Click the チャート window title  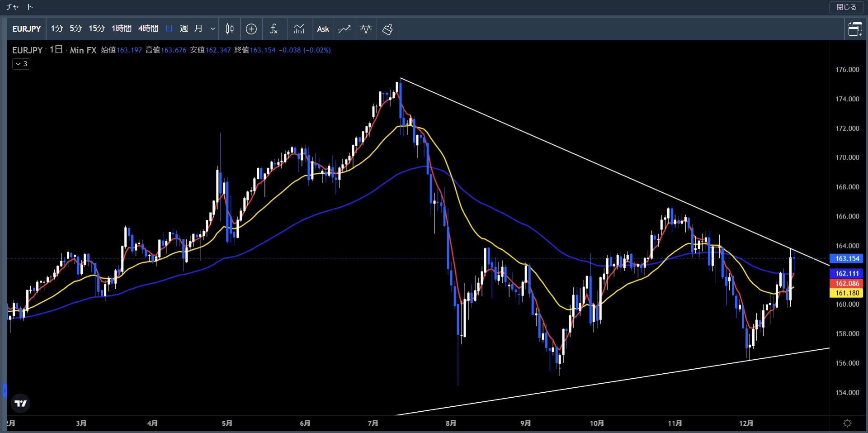pos(19,7)
